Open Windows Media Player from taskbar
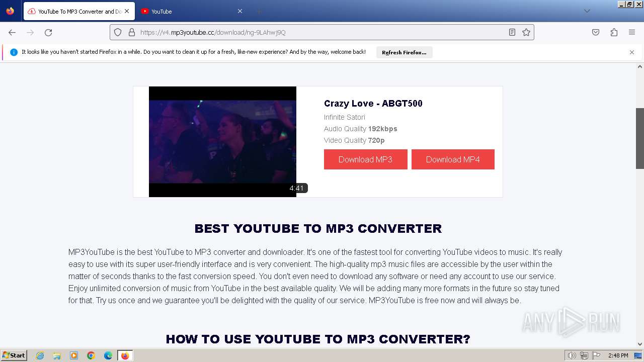The image size is (644, 362). click(74, 355)
